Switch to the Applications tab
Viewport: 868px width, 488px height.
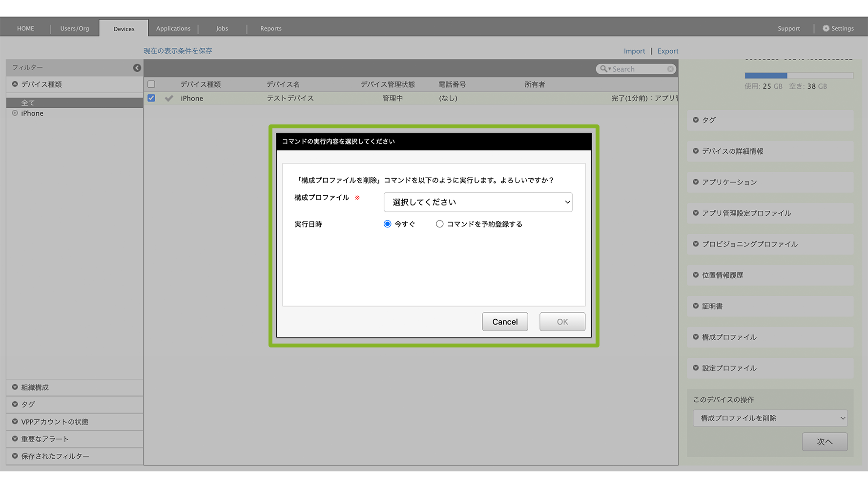coord(173,28)
